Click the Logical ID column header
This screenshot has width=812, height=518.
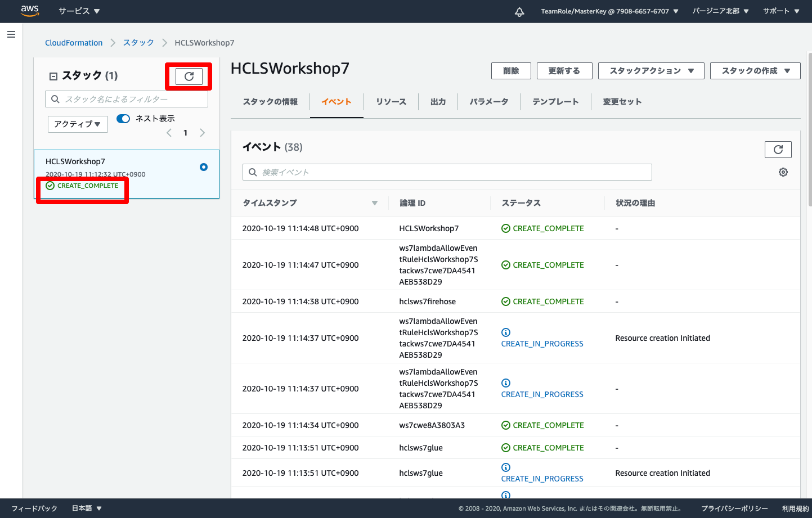pos(412,203)
